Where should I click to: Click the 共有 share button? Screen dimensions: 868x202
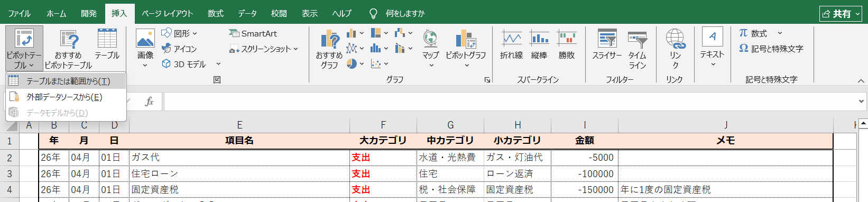point(841,14)
